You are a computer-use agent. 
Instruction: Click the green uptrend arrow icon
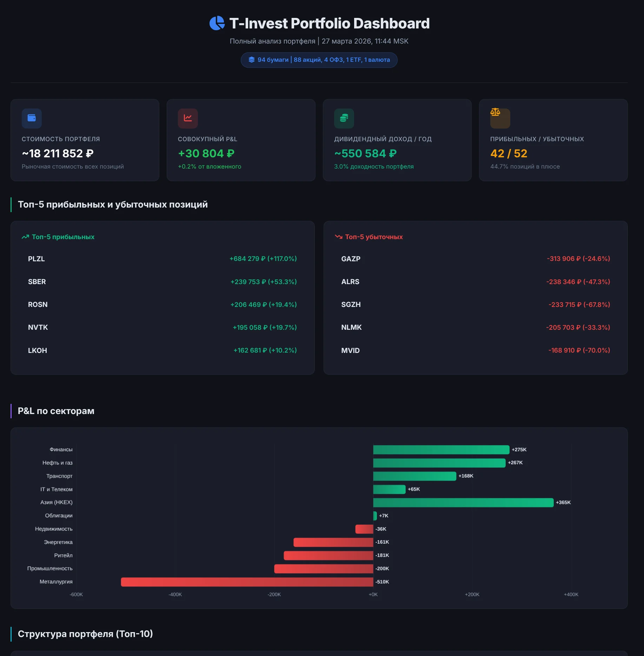(x=25, y=237)
